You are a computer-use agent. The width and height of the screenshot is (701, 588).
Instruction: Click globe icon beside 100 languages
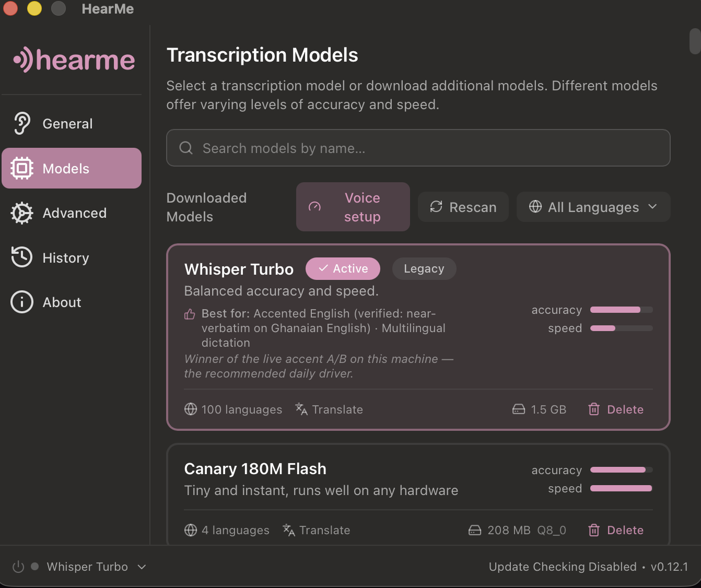191,409
